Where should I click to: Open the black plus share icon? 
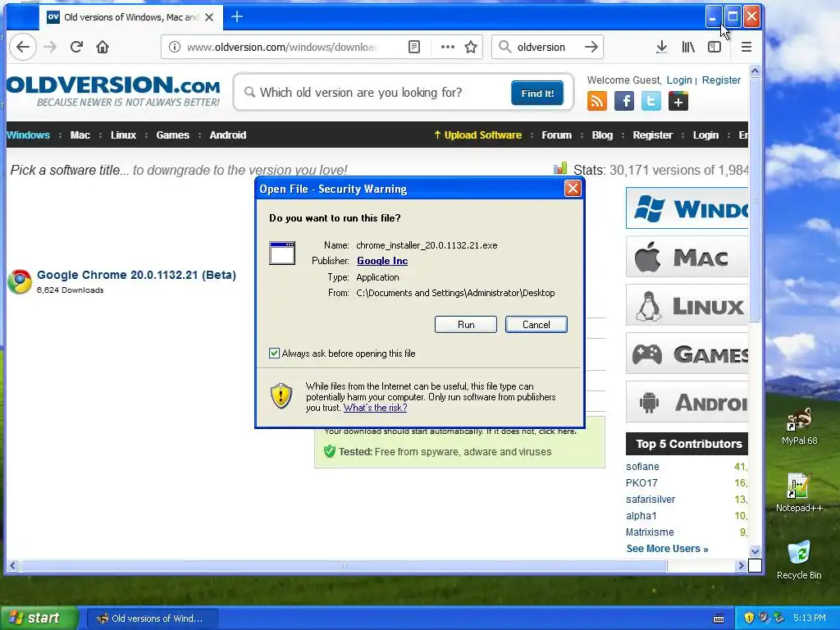678,101
